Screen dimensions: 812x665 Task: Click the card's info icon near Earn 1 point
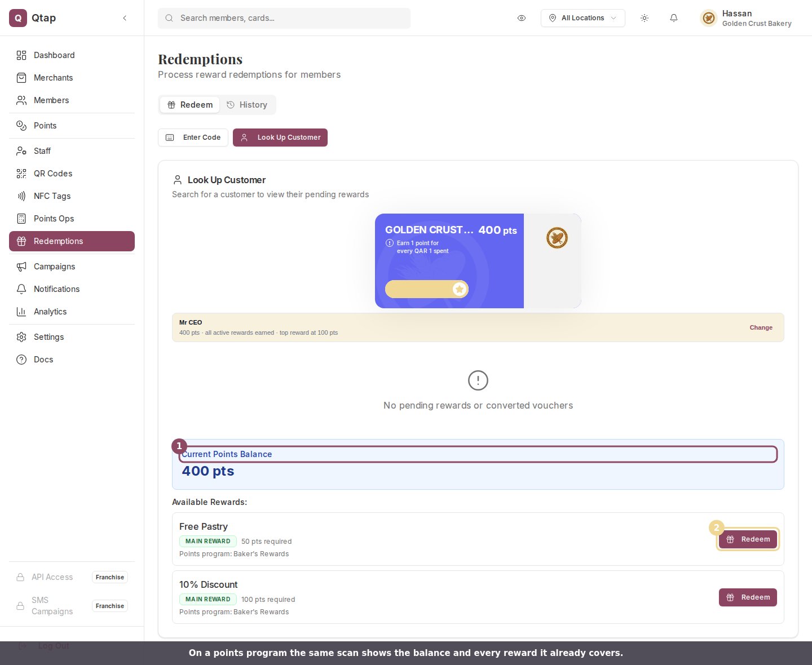tap(390, 243)
